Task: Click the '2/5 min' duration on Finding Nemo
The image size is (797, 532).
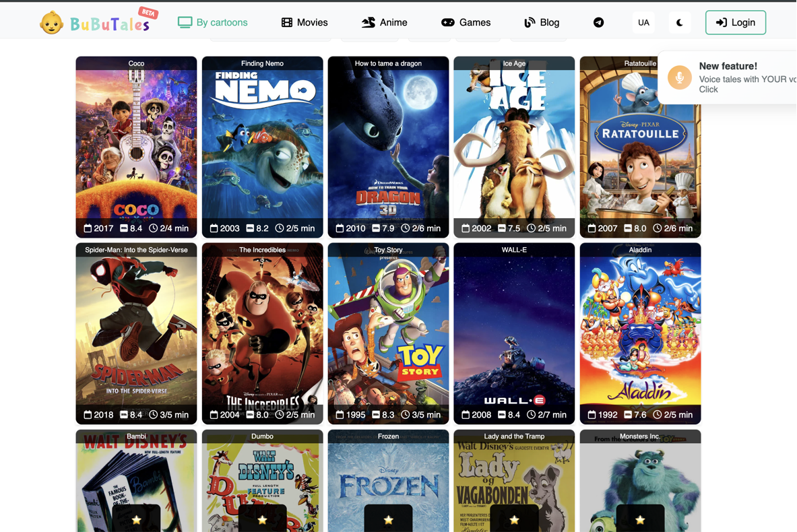Action: (300, 228)
